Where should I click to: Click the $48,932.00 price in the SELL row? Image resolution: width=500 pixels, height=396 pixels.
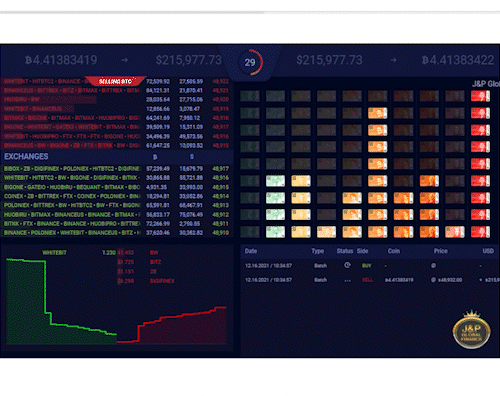coord(450,280)
